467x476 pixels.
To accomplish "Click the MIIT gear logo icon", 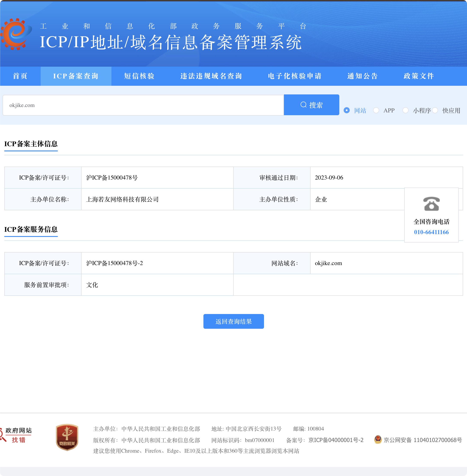I will pyautogui.click(x=16, y=34).
